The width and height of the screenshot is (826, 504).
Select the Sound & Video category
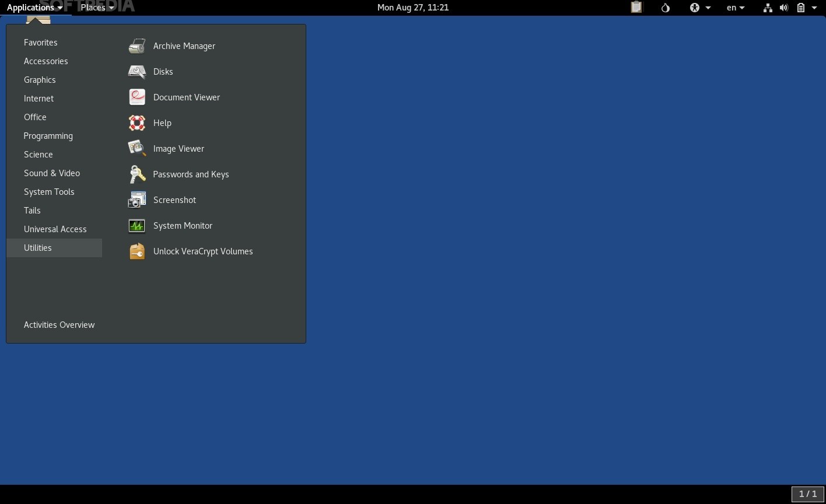tap(51, 173)
